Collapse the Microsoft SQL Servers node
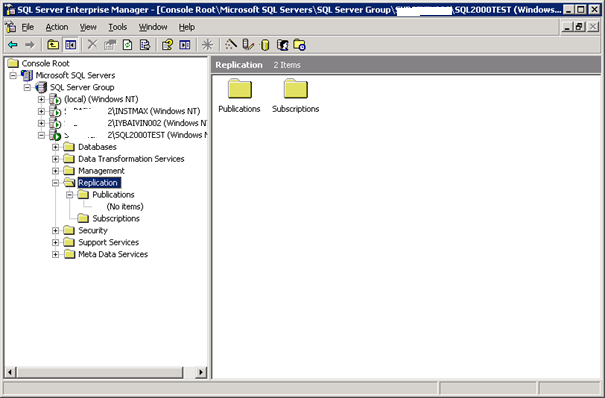 (x=13, y=75)
